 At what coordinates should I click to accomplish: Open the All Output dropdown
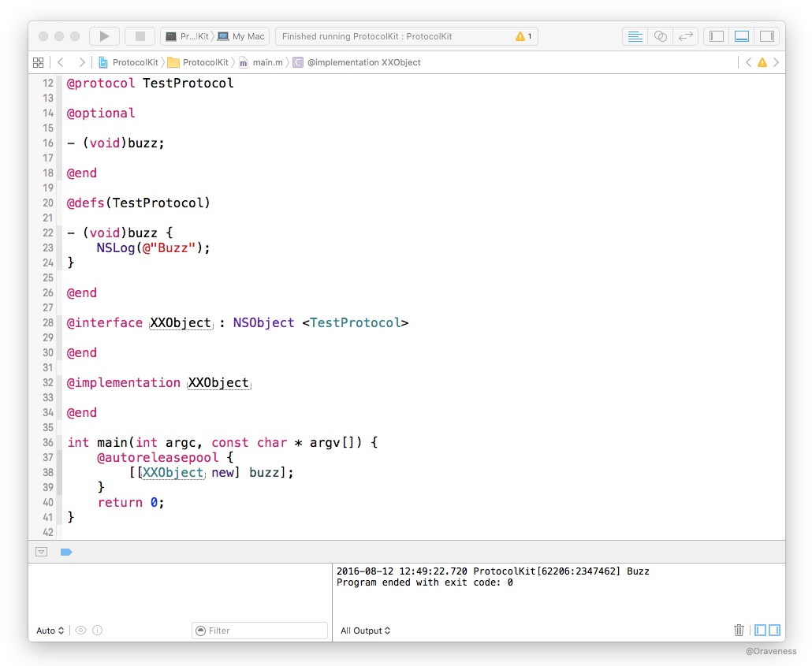click(x=365, y=631)
